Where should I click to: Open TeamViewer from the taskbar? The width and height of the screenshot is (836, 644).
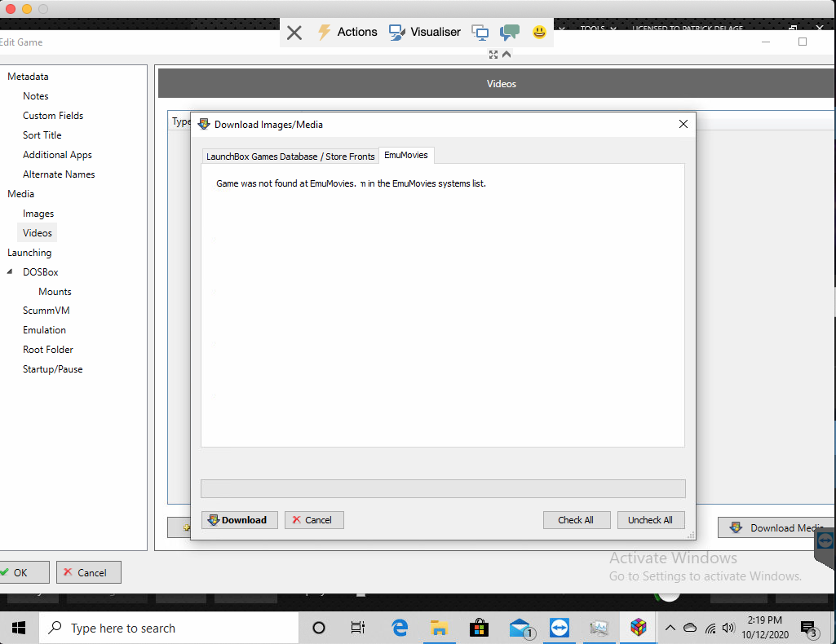click(x=560, y=628)
